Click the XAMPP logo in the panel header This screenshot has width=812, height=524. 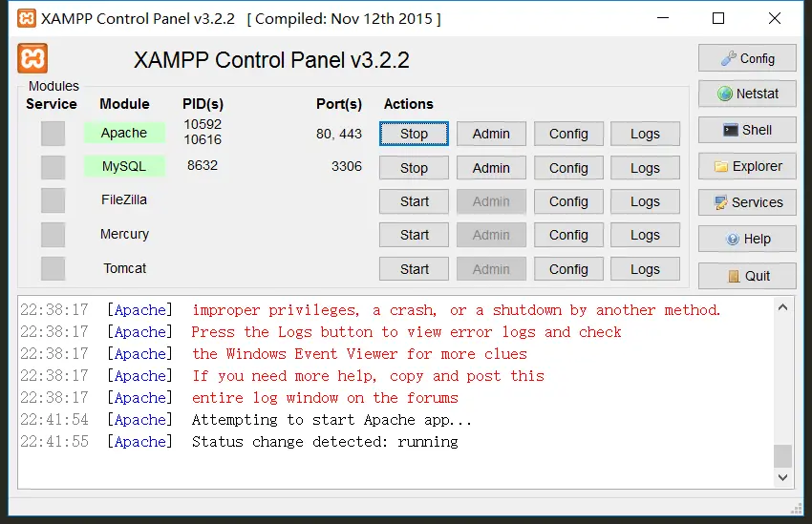[32, 58]
